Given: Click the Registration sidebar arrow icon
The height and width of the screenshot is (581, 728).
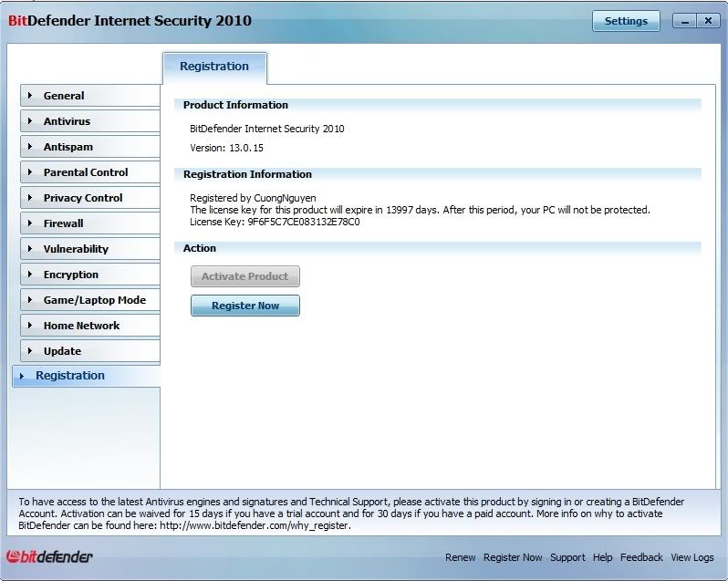Looking at the screenshot, I should click(x=22, y=376).
